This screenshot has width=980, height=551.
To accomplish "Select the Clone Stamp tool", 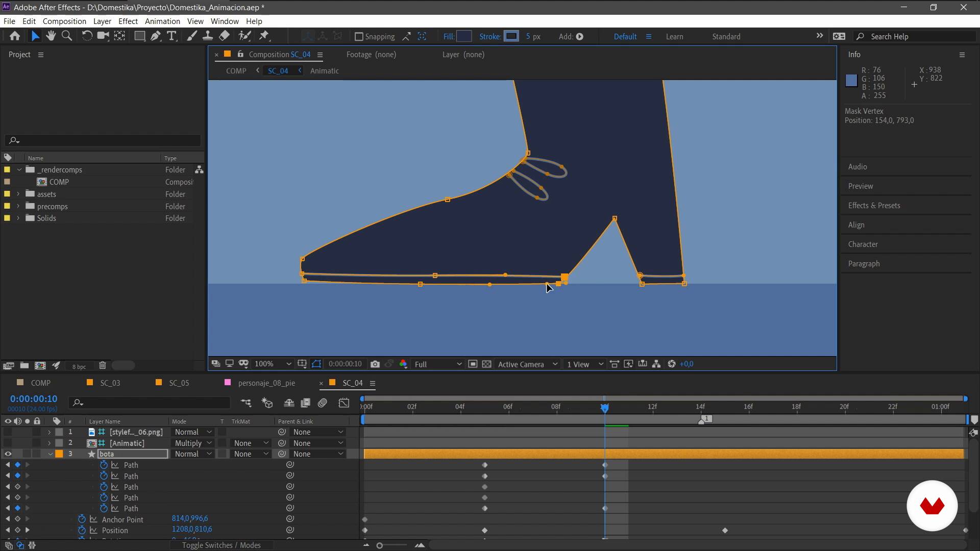I will 208,36.
